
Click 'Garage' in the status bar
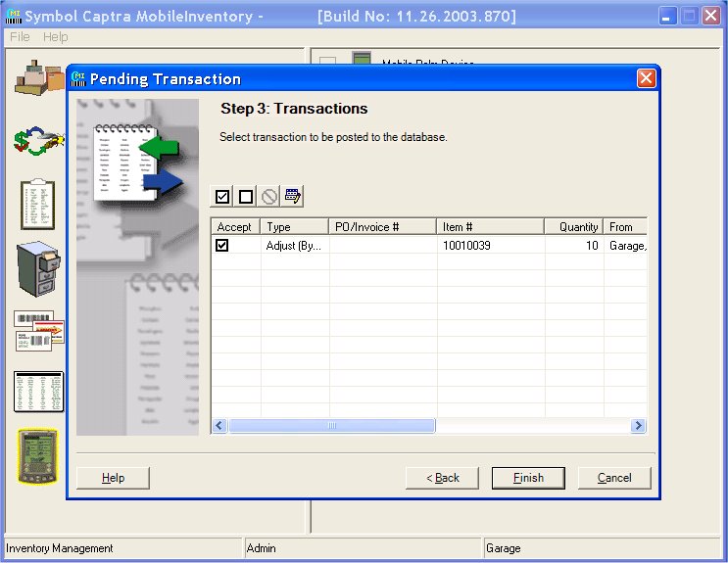[503, 548]
